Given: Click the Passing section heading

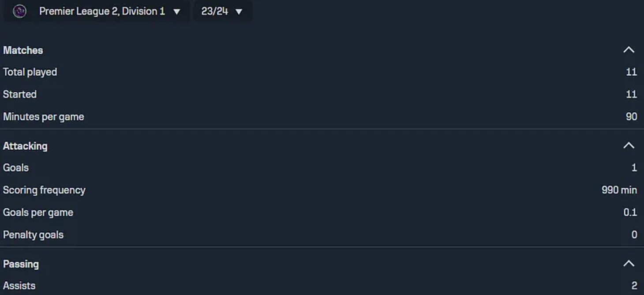Looking at the screenshot, I should (21, 264).
